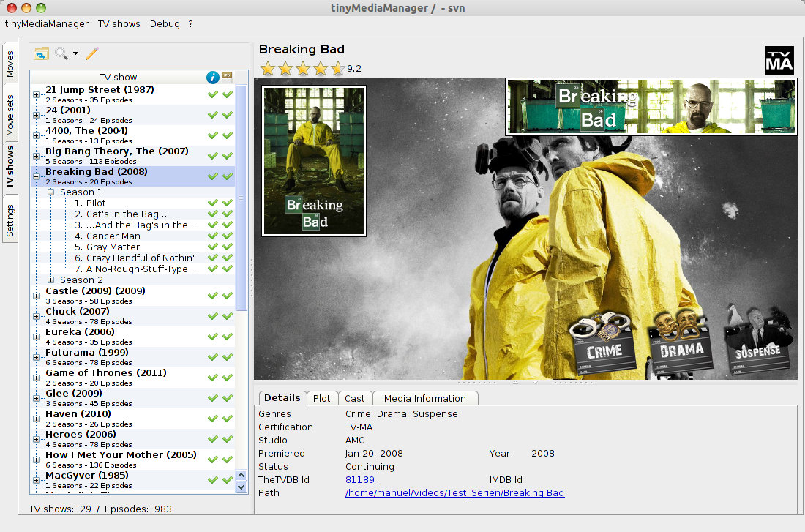Select the "Glee (2009)" show row
This screenshot has width=805, height=532.
132,399
